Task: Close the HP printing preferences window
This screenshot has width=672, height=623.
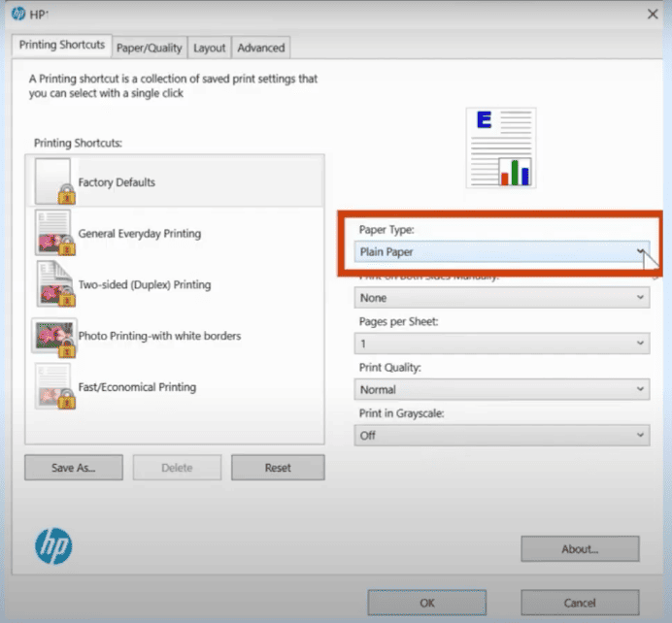Action: click(653, 15)
